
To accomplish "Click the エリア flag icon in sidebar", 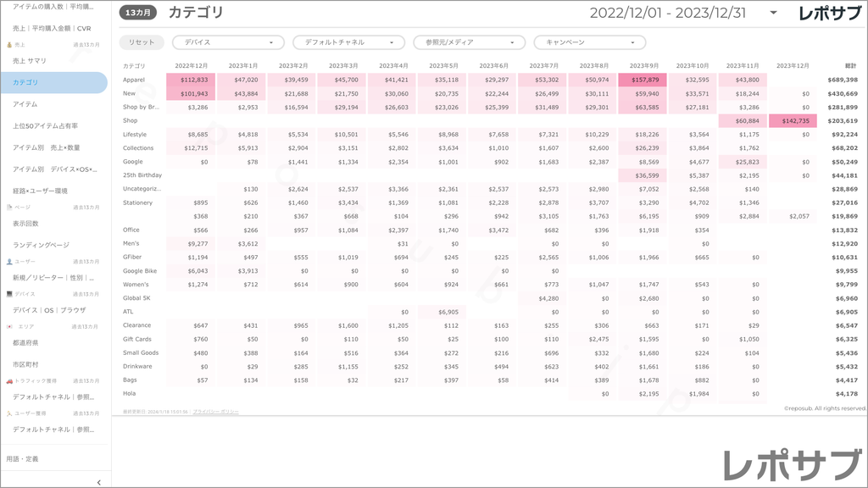I will coord(9,326).
